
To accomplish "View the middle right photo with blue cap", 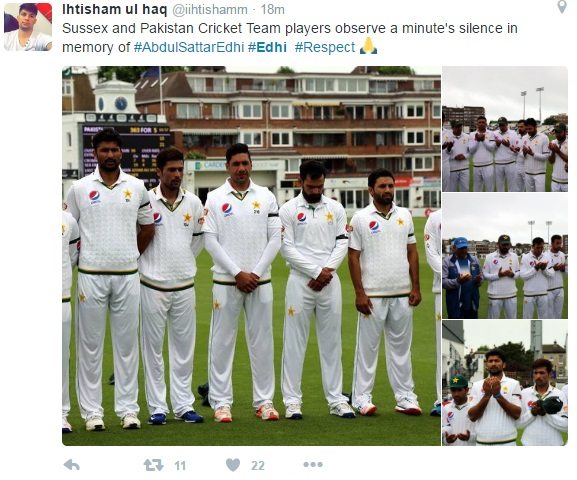I will coord(505,256).
